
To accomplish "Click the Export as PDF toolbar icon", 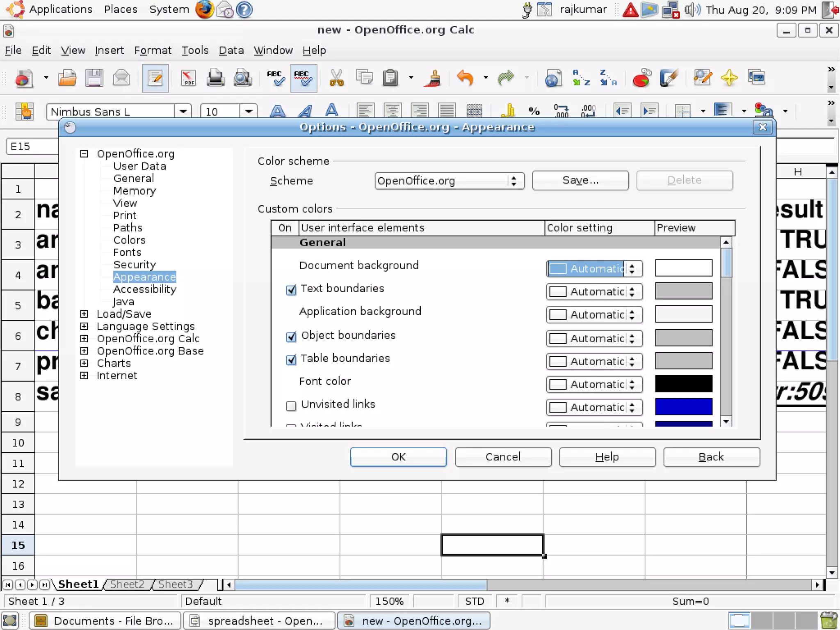I will coord(188,78).
